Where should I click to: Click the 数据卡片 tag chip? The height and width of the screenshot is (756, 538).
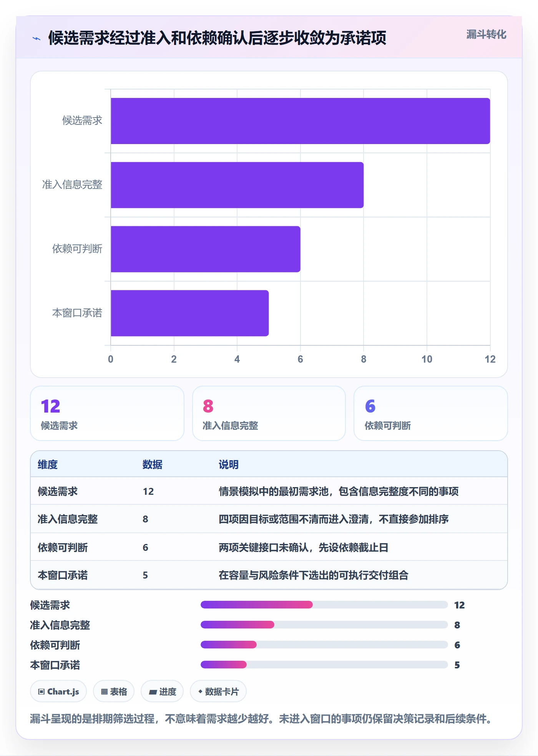coord(218,691)
